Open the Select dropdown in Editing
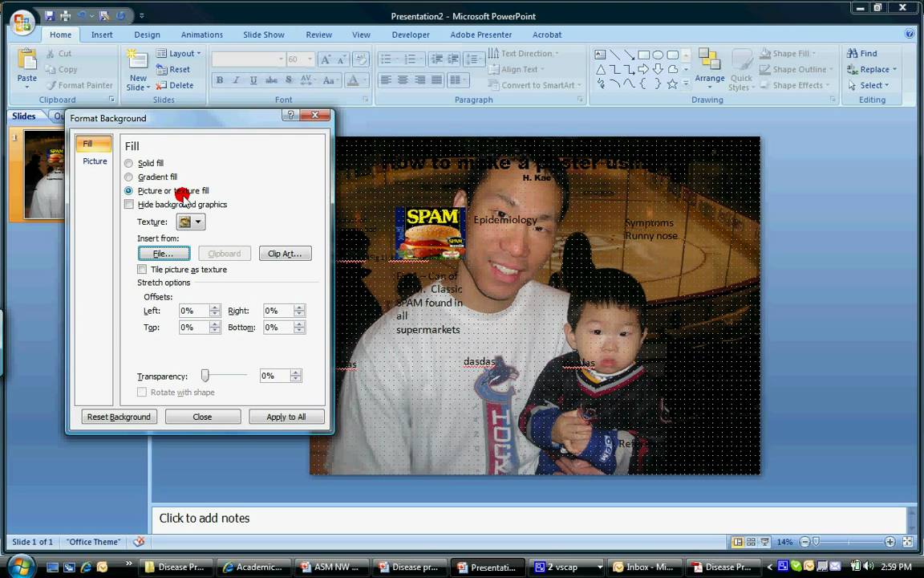Image resolution: width=924 pixels, height=578 pixels. pos(869,85)
